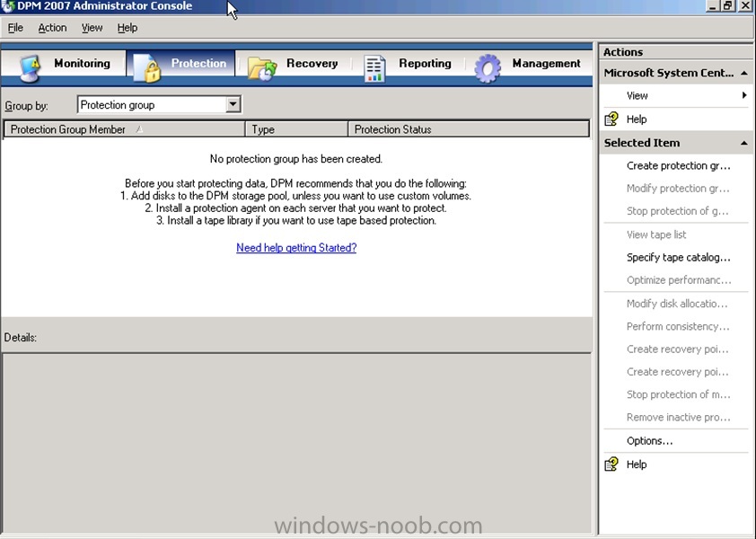Open the File menu

point(15,28)
